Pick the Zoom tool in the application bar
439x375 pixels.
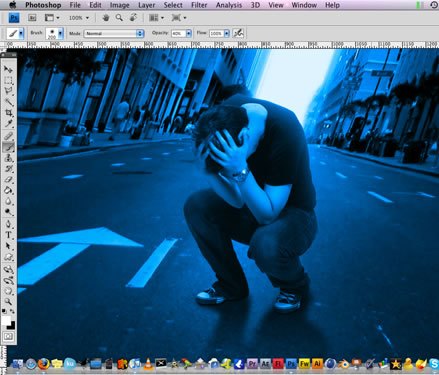click(119, 18)
